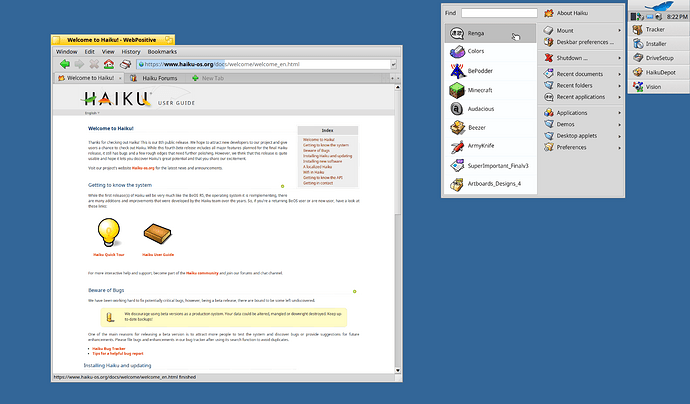Click scrollbar down arrow in WebPositive

(x=398, y=371)
